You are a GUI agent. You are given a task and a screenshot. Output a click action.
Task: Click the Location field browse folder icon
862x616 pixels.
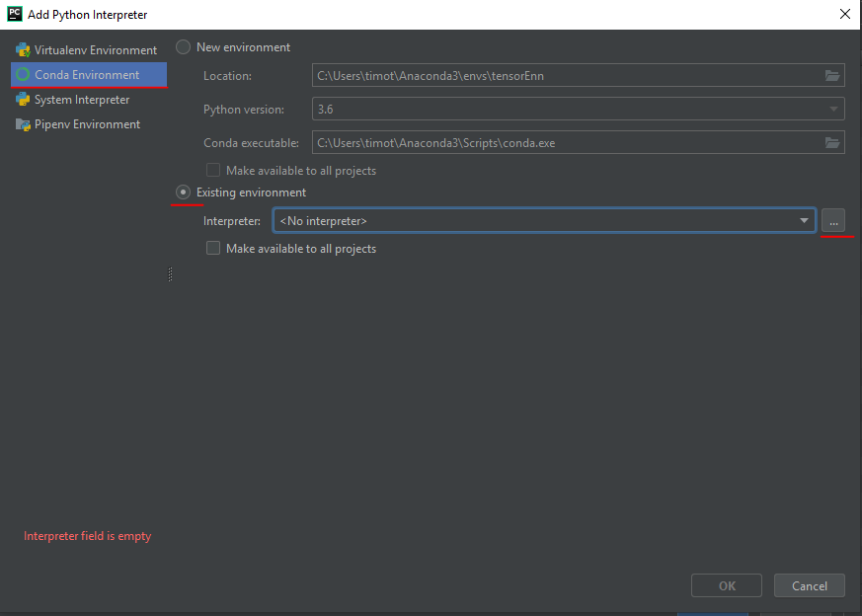[832, 76]
